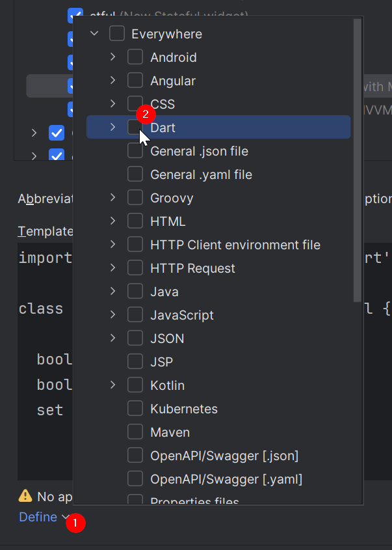Expand the Android context node
Screen dimensions: 392x550
(x=112, y=57)
